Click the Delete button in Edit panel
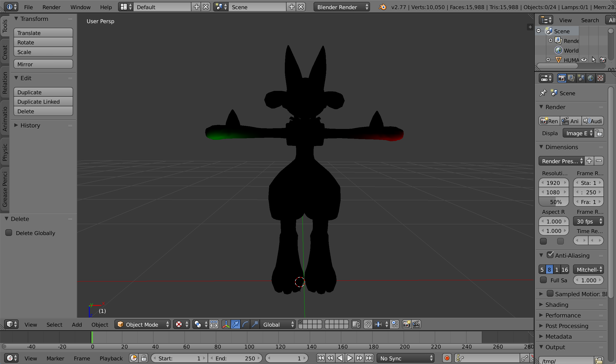 pos(43,111)
